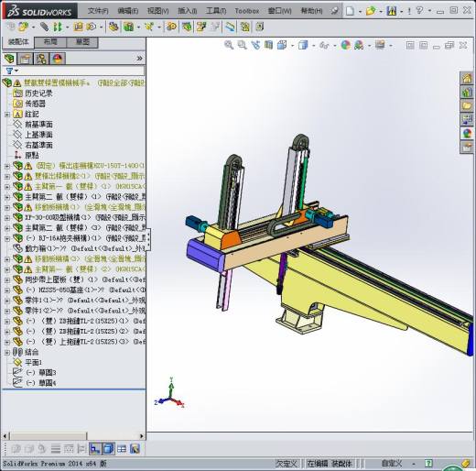Expand the 註記 tree node
This screenshot has height=471, width=476.
pos(7,115)
